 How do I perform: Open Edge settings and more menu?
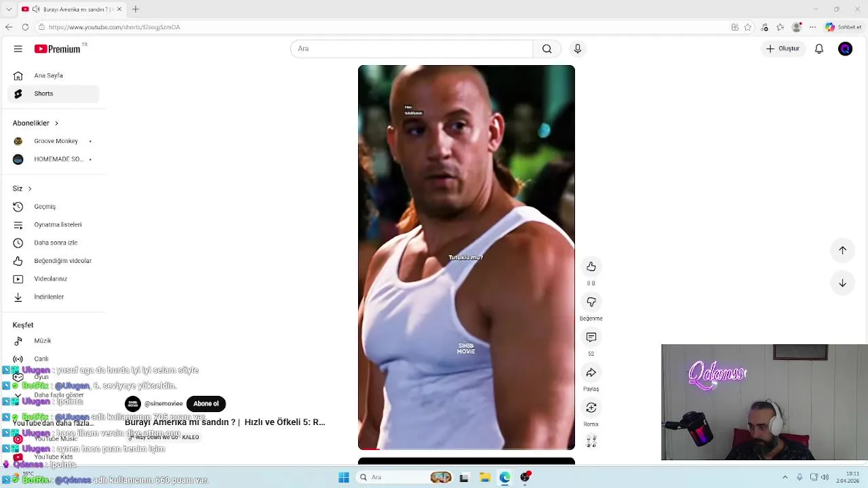coord(812,27)
